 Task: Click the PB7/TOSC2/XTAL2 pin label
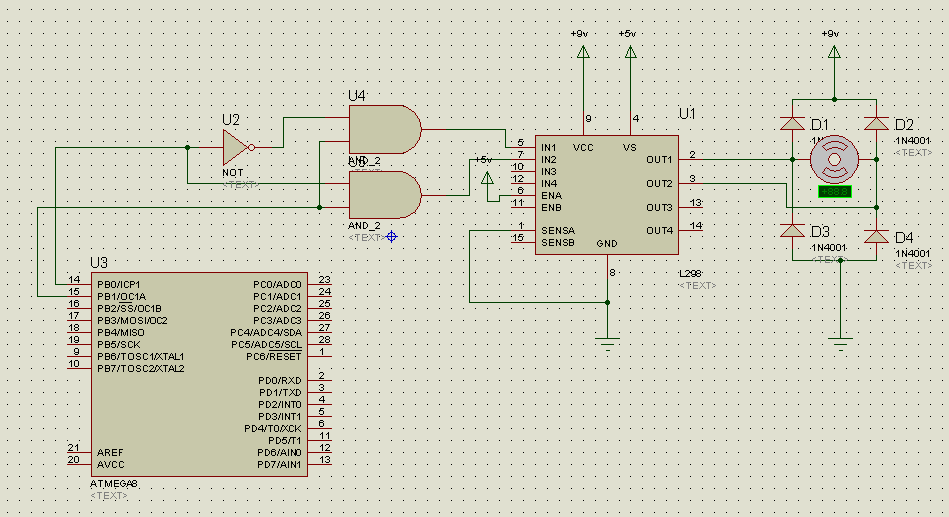click(x=140, y=369)
